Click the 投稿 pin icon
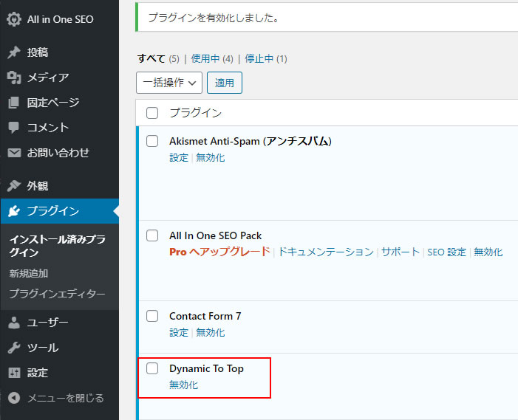Screen dimensions: 518x420 (x=14, y=52)
